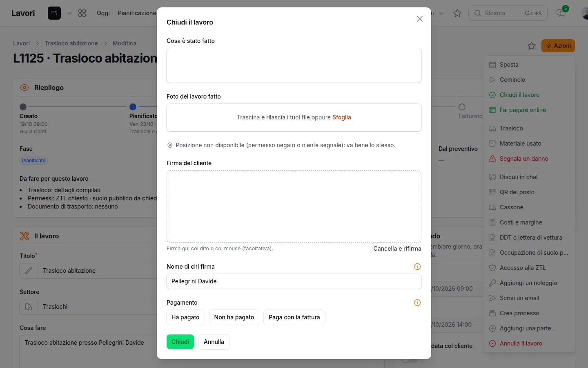Image resolution: width=588 pixels, height=368 pixels.
Task: Confirm with the green Chiudi button
Action: (180, 342)
